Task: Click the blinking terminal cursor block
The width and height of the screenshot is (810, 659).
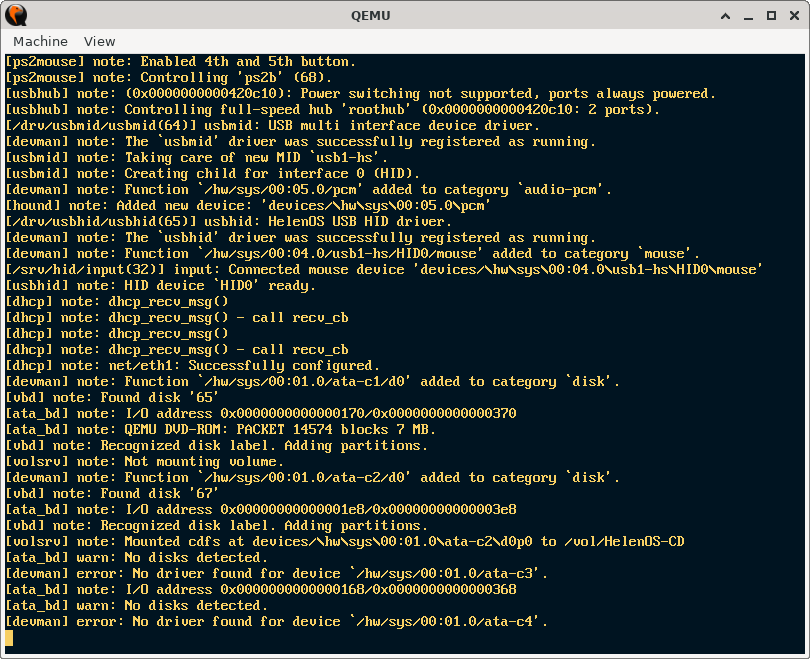Action: coord(9,638)
